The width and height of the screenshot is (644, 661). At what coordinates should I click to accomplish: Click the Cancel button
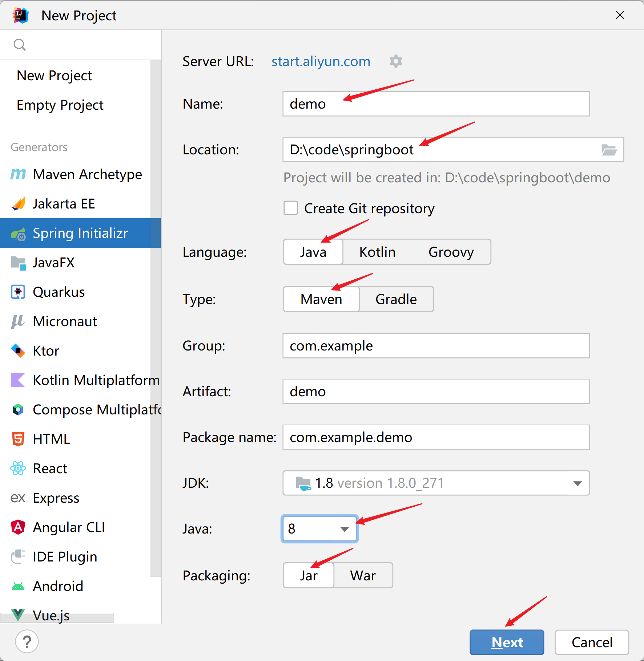592,642
